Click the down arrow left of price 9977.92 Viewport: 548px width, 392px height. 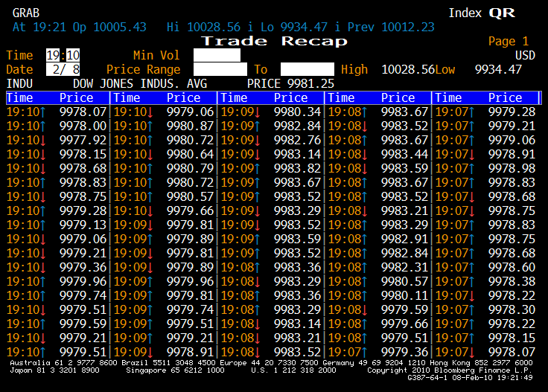coord(42,140)
